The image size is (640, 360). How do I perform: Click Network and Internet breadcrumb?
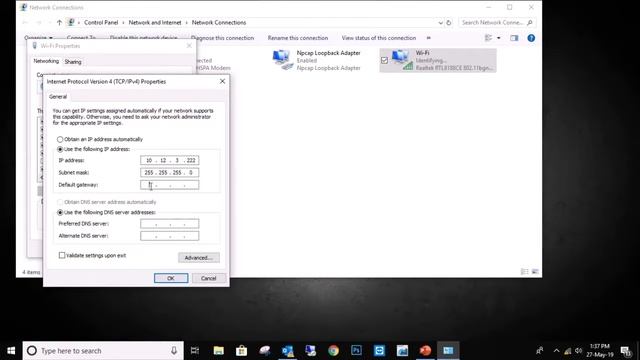coord(155,22)
